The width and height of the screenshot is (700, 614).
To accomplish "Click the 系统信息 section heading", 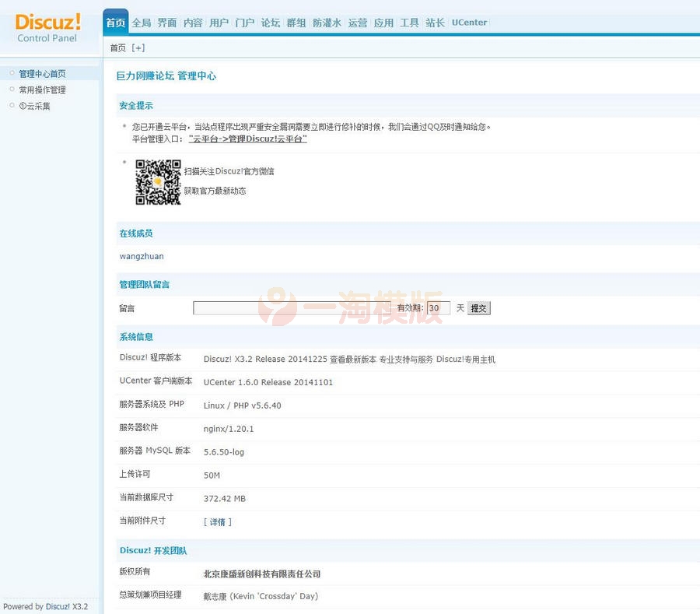I will pyautogui.click(x=136, y=337).
